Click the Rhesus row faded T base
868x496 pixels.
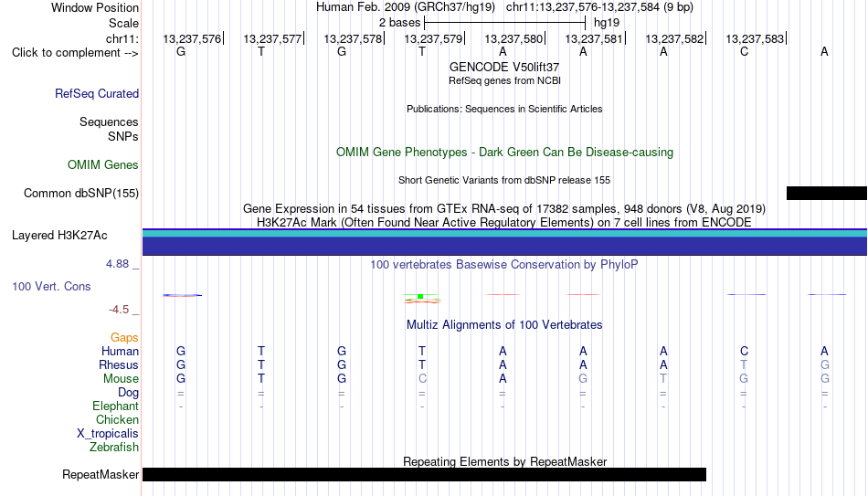tap(744, 364)
